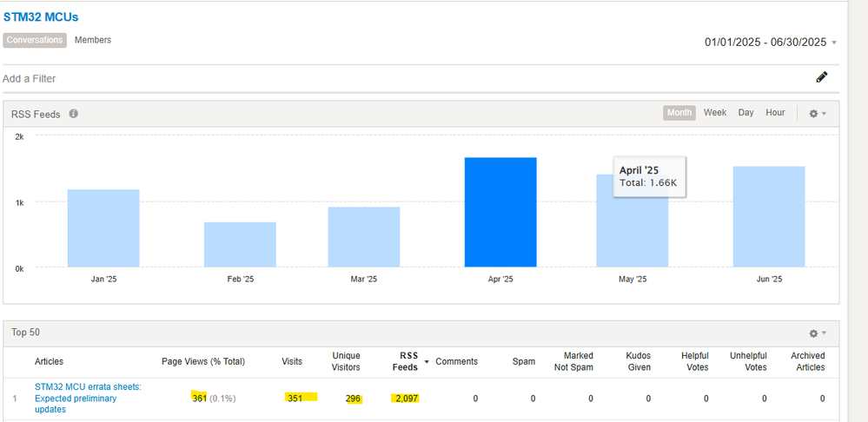Switch to Conversations tab

coord(35,40)
